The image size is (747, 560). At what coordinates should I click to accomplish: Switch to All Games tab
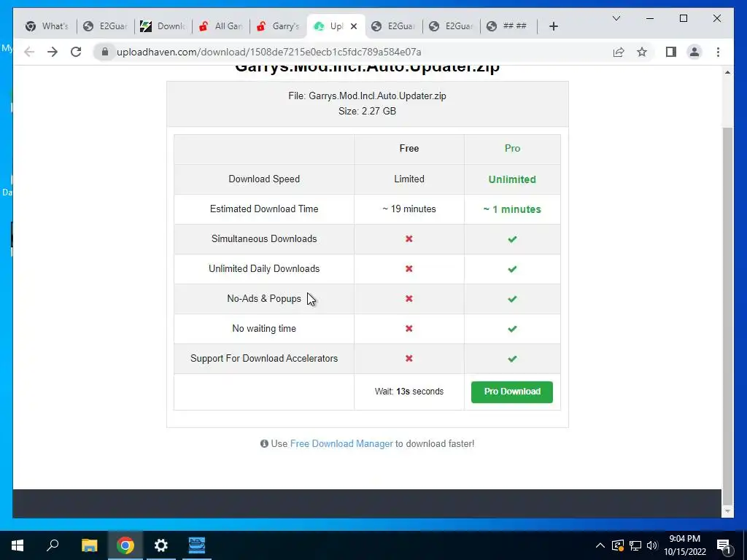(x=221, y=26)
